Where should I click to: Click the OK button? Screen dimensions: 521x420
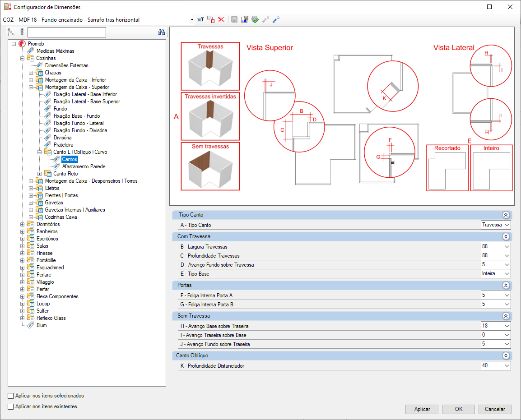coord(459,409)
